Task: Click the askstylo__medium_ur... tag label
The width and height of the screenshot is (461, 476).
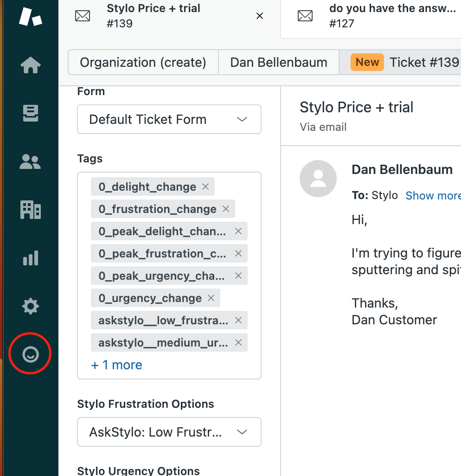Action: point(163,342)
